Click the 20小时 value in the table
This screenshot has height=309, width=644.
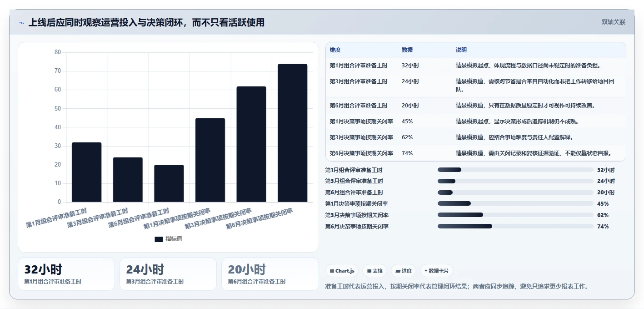(410, 106)
